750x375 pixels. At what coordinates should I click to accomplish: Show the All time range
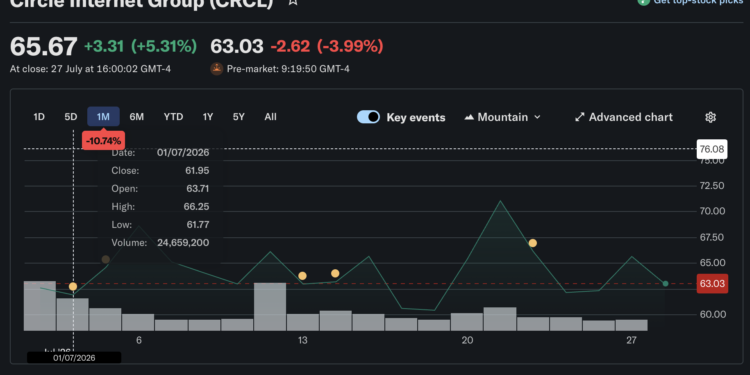(270, 117)
